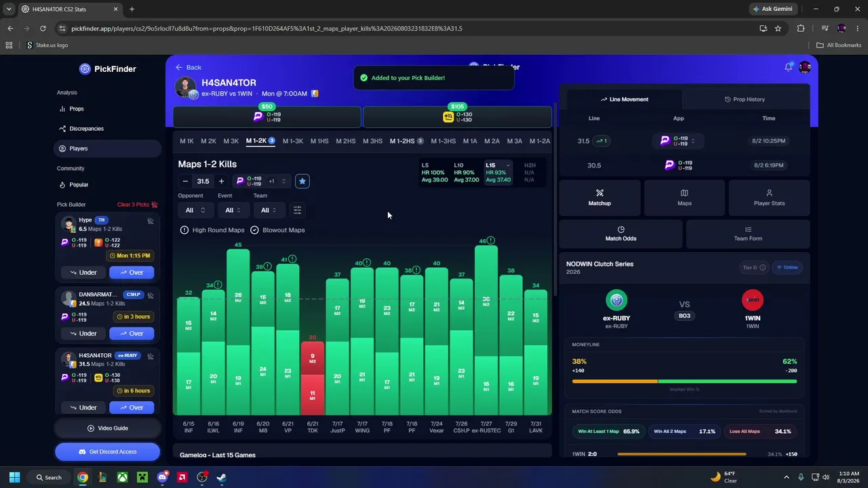Switch to M 1-3K stat tab
868x488 pixels.
pos(292,141)
